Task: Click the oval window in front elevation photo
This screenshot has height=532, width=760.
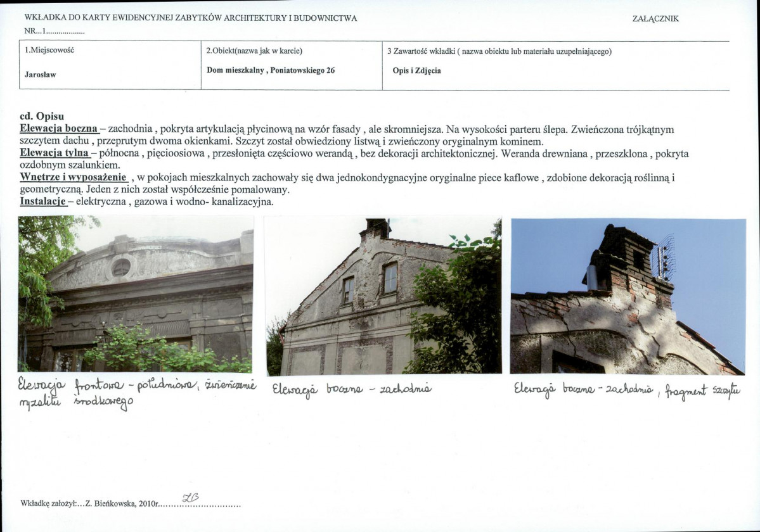Action: 121,267
